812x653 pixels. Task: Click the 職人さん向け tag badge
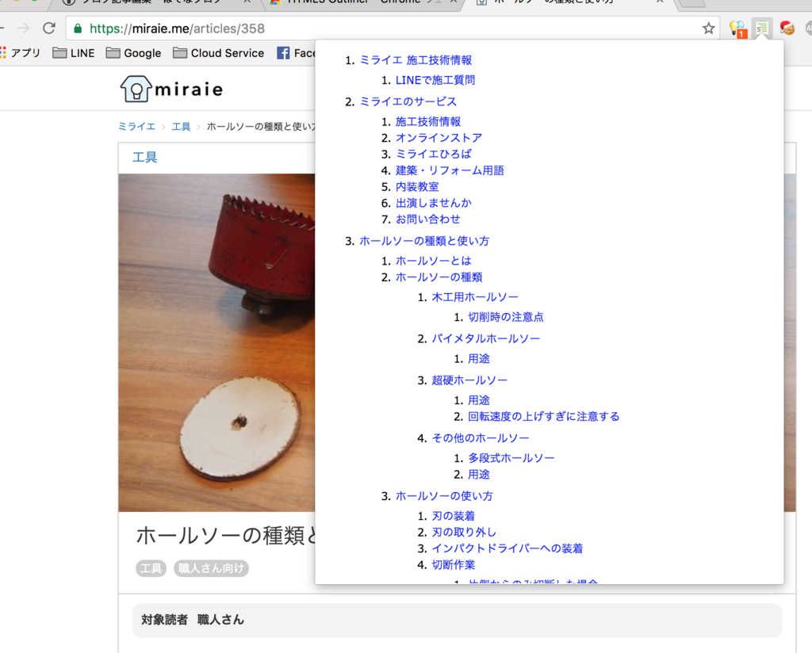click(x=211, y=568)
